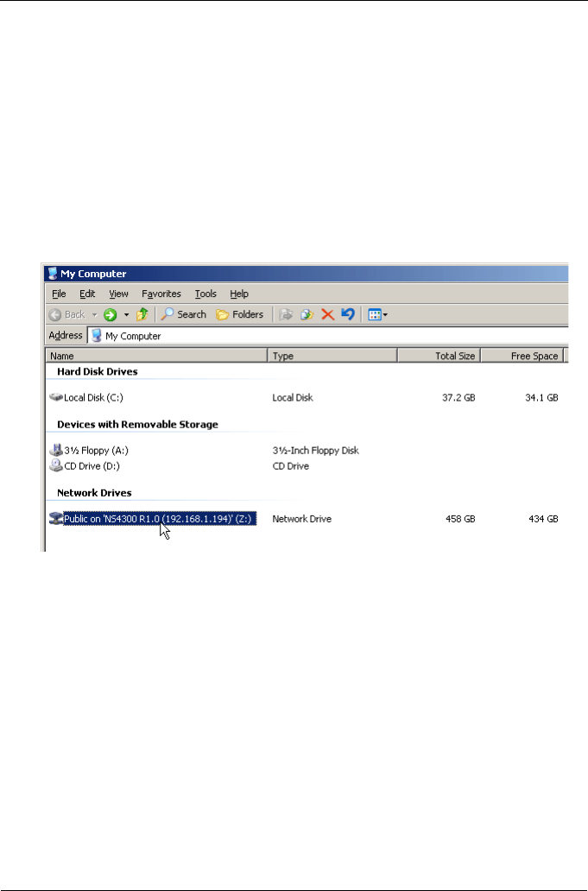Select Local Disk (C:) drive
The width and height of the screenshot is (588, 891).
(93, 398)
